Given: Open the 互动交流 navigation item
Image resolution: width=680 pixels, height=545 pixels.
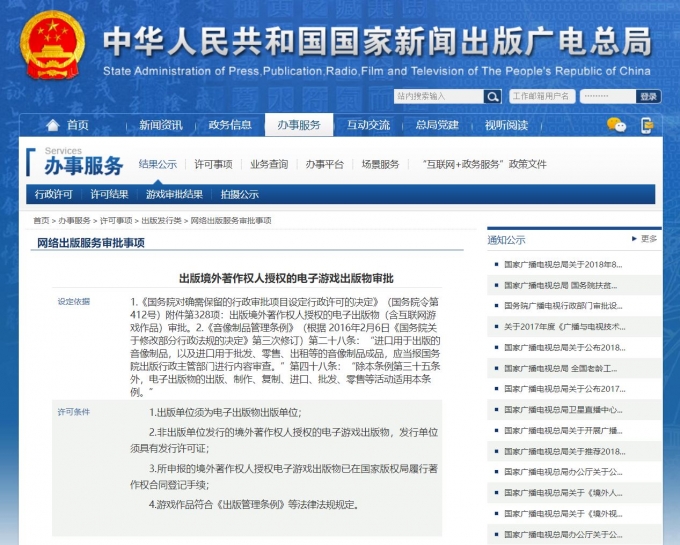Looking at the screenshot, I should (x=368, y=125).
